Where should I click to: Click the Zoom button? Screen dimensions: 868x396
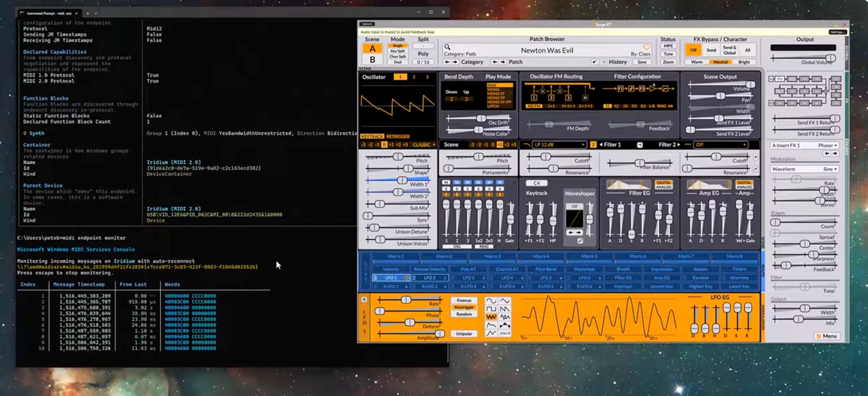pos(668,62)
